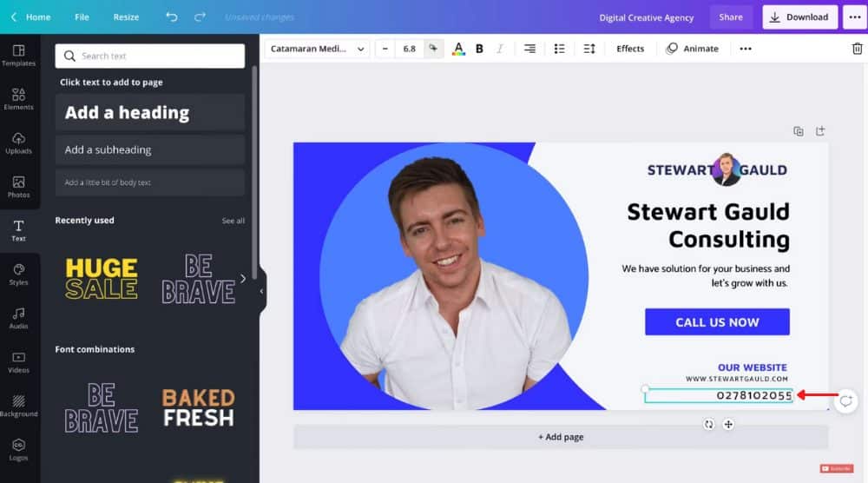Click the Share button

pos(731,17)
